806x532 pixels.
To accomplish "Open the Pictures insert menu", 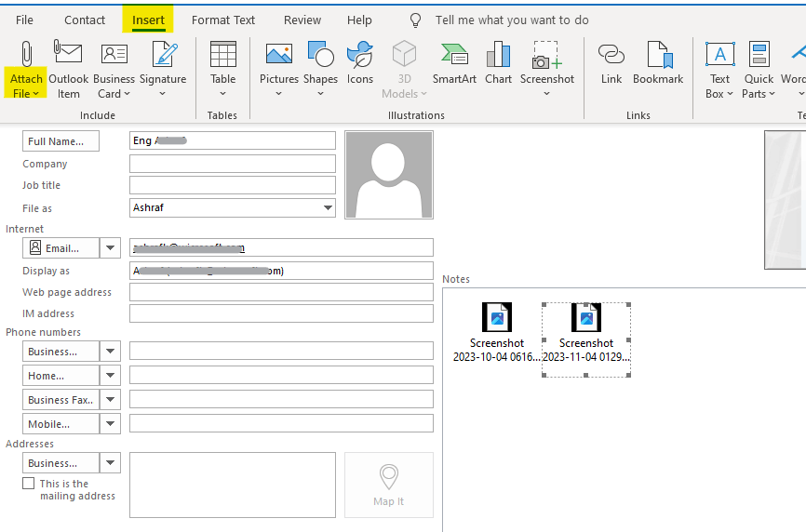I will click(278, 70).
